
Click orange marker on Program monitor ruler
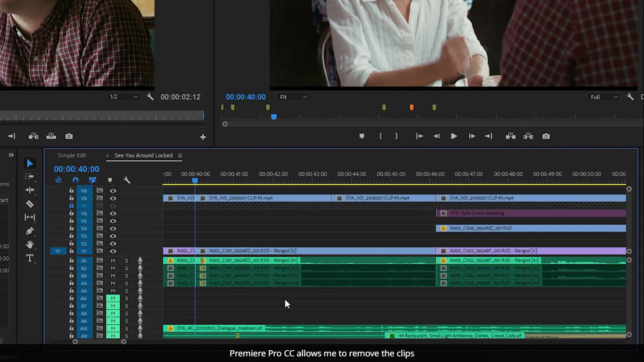[412, 108]
